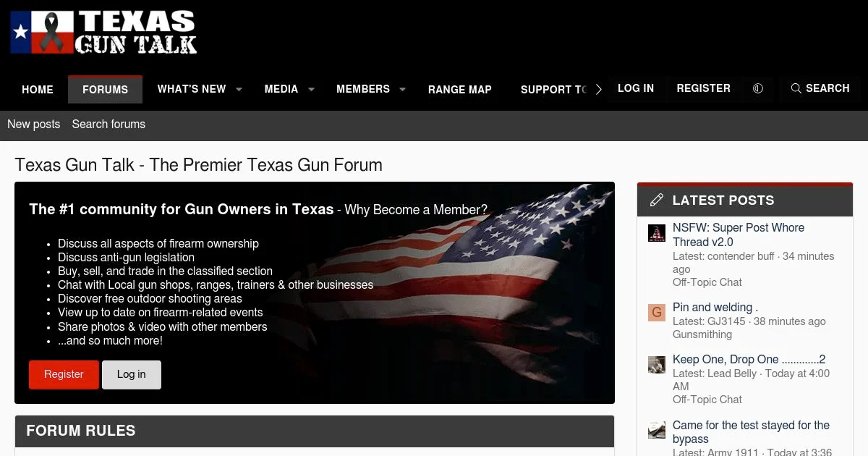Open the Gunsmithing forum link
The image size is (868, 456).
click(702, 334)
